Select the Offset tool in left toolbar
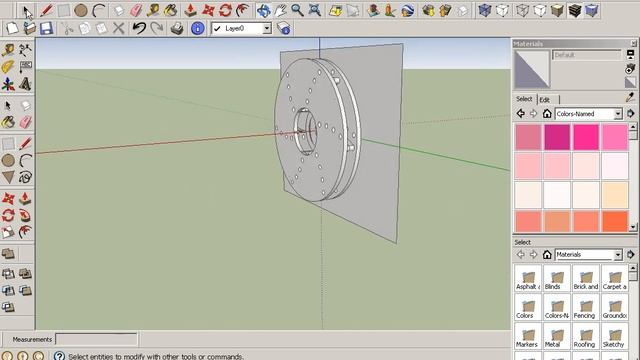The height and width of the screenshot is (360, 640). 25,232
